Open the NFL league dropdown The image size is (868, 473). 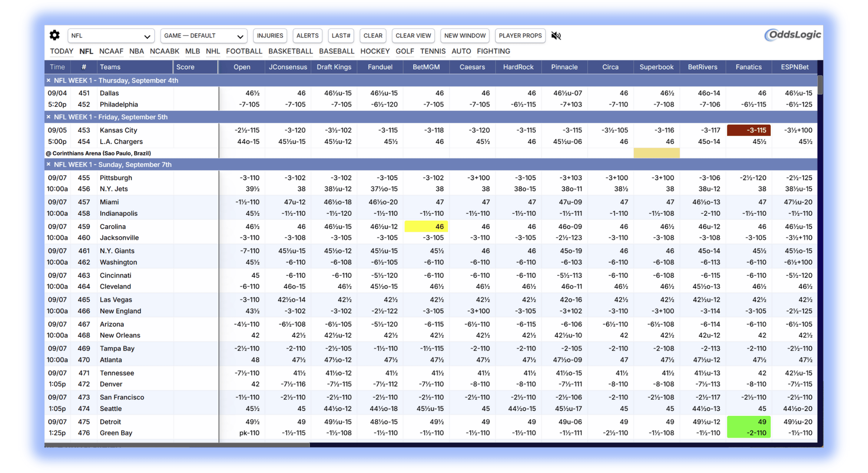tap(111, 36)
